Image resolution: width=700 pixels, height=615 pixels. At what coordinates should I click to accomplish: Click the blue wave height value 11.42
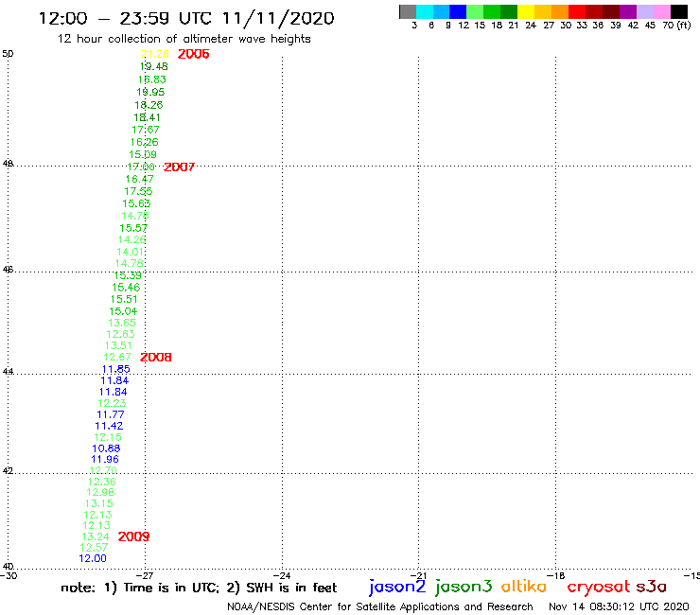[x=109, y=426]
